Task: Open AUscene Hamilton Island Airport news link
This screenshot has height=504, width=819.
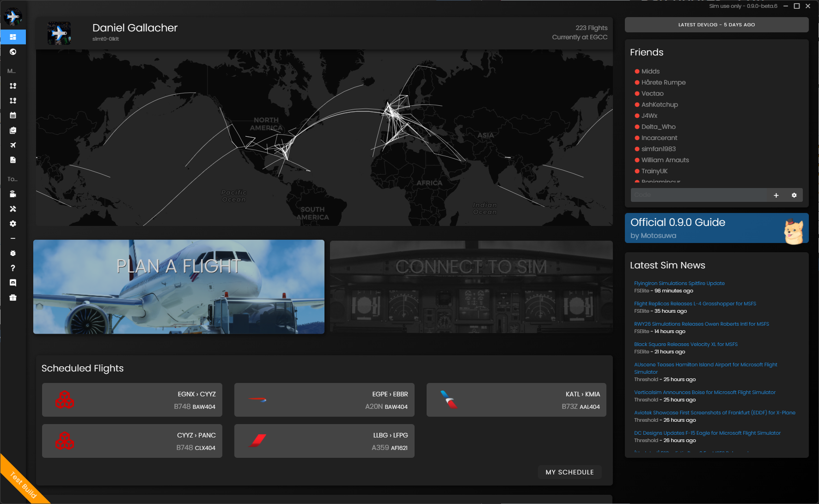Action: 706,368
